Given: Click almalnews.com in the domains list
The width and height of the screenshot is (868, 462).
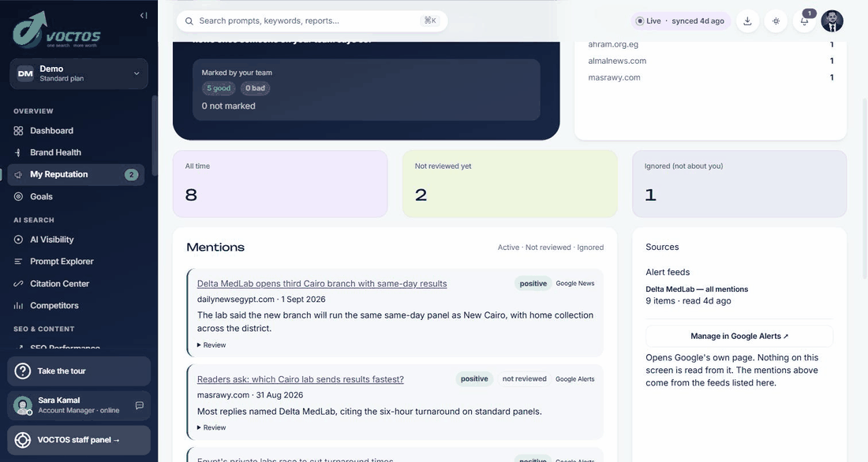Looking at the screenshot, I should (x=617, y=61).
